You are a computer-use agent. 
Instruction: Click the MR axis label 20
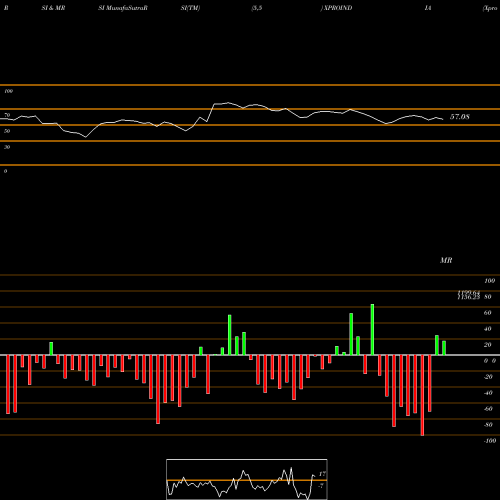[x=488, y=345]
